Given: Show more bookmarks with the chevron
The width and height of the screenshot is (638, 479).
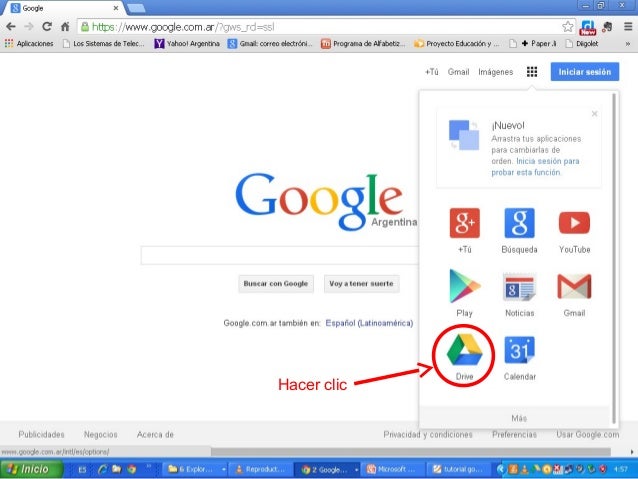Looking at the screenshot, I should [x=628, y=43].
